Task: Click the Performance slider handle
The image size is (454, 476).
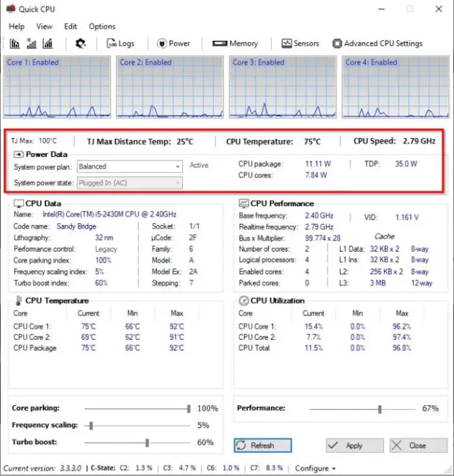Action: [380, 409]
